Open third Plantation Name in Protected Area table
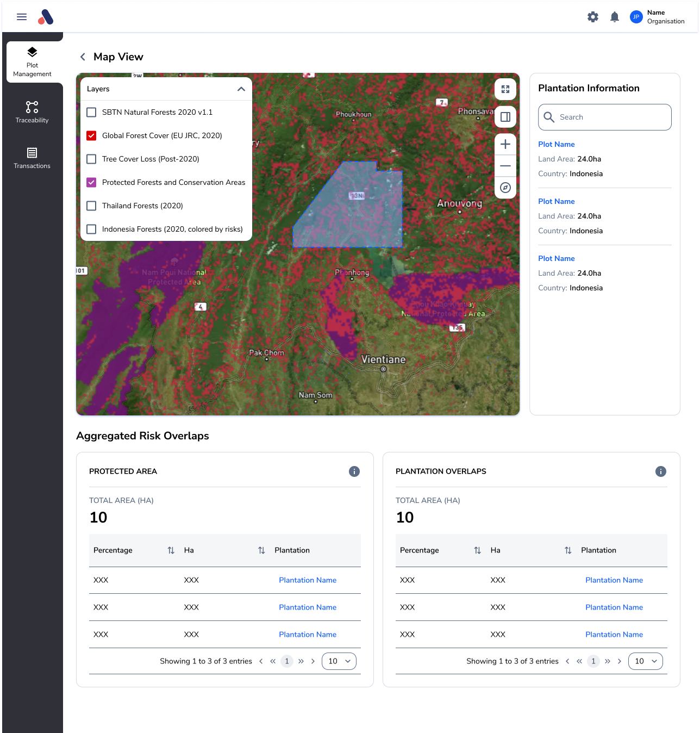The height and width of the screenshot is (733, 700). 308,635
